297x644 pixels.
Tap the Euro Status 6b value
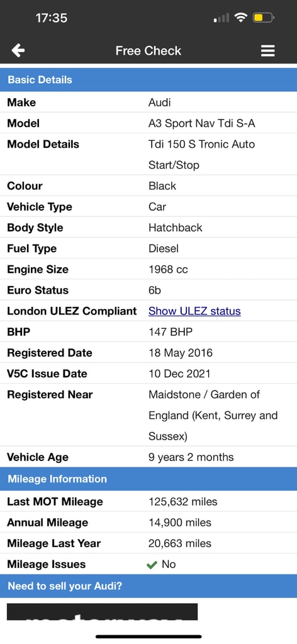[154, 290]
